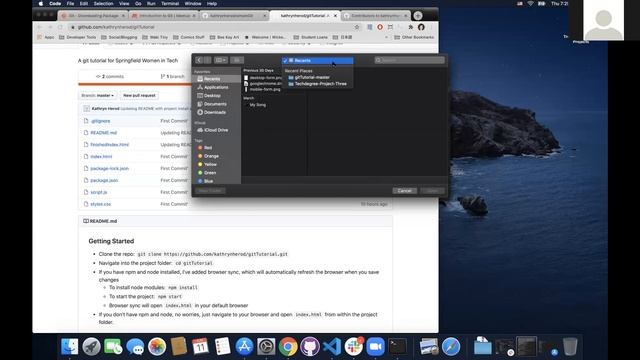Viewport: 640px width, 360px height.
Task: Switch to Google Chrome in dock
Action: (288, 347)
